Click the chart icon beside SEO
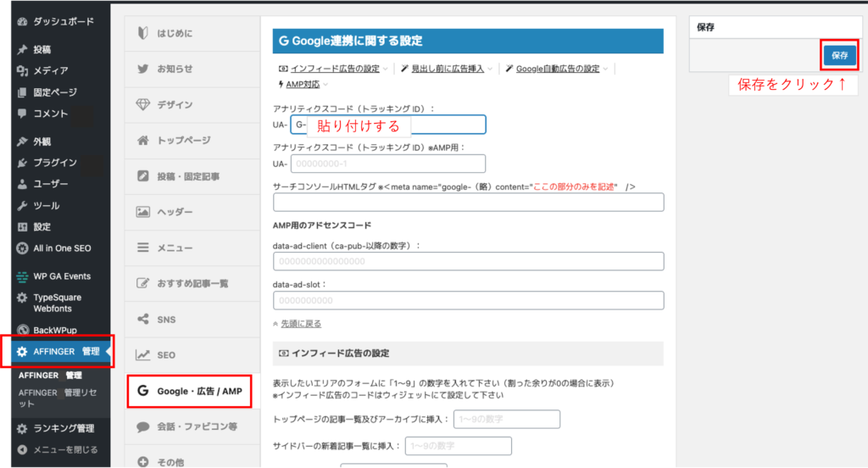This screenshot has width=868, height=468. tap(143, 354)
